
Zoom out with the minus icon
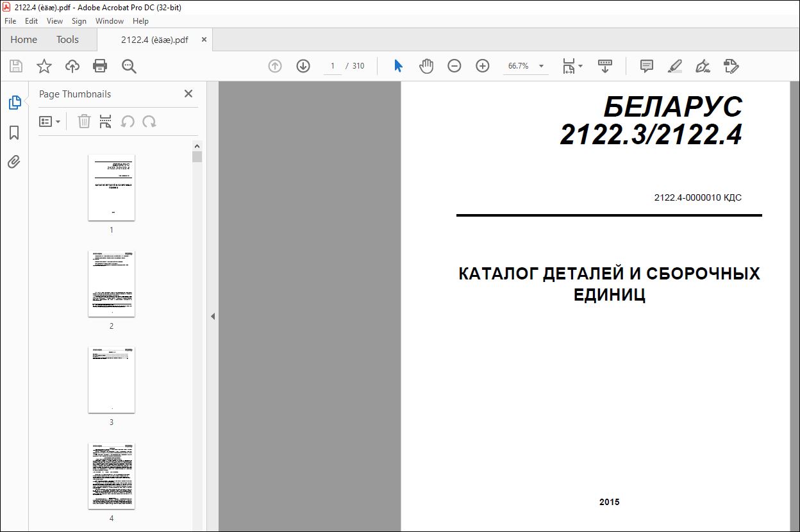coord(454,66)
